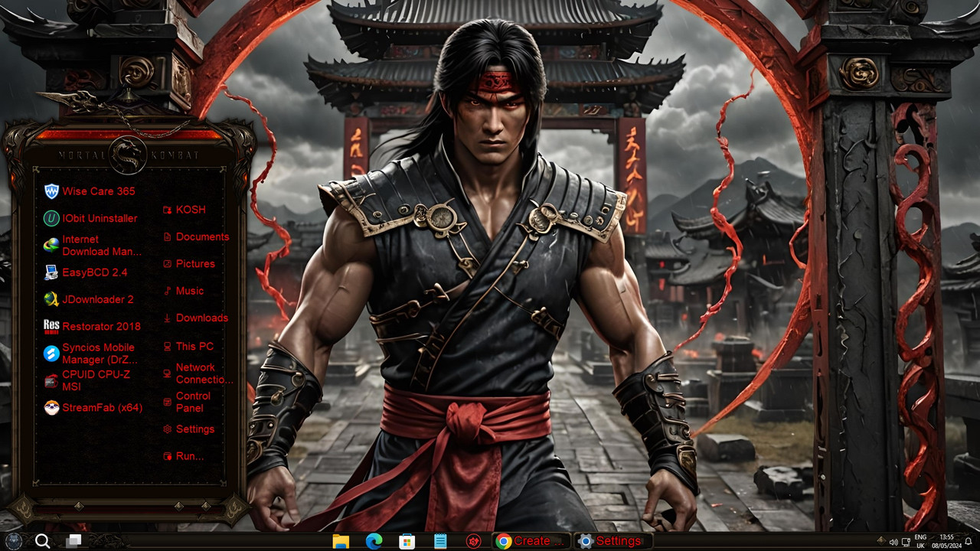This screenshot has height=551, width=980.
Task: Open Wise Care 365 from start menu
Action: (90, 191)
